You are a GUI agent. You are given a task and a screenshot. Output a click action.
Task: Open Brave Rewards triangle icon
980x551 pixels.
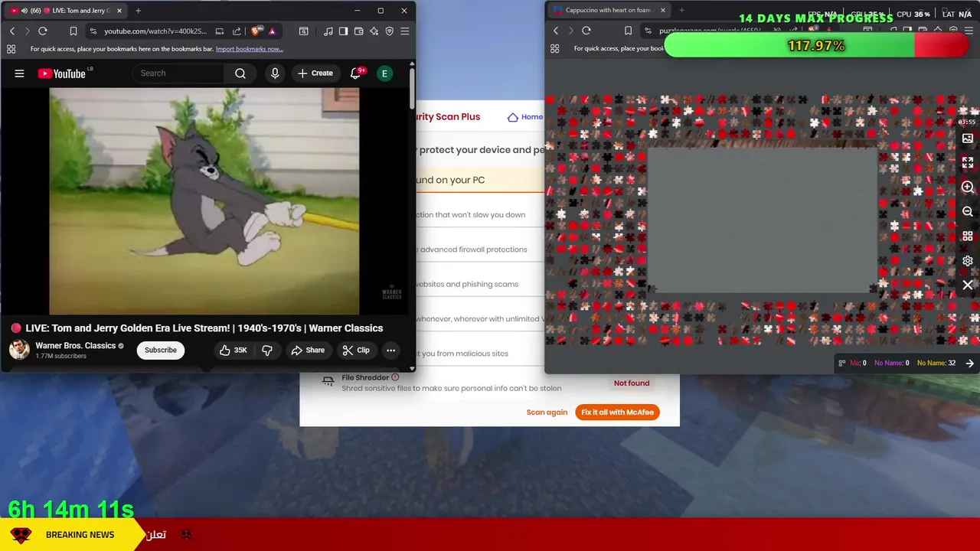(x=272, y=31)
